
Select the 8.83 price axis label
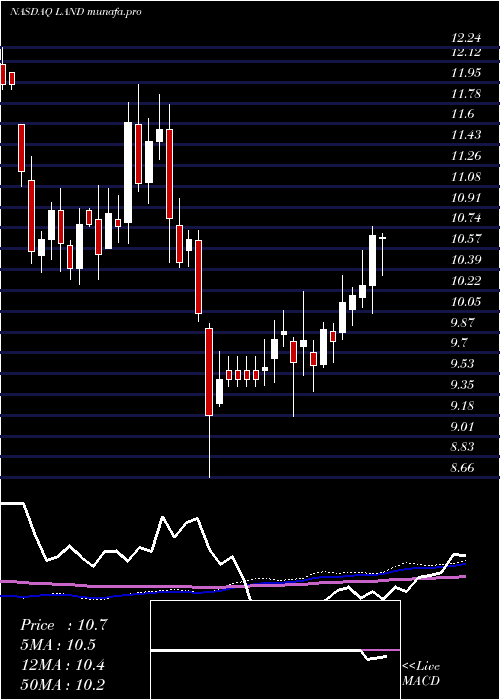[462, 447]
